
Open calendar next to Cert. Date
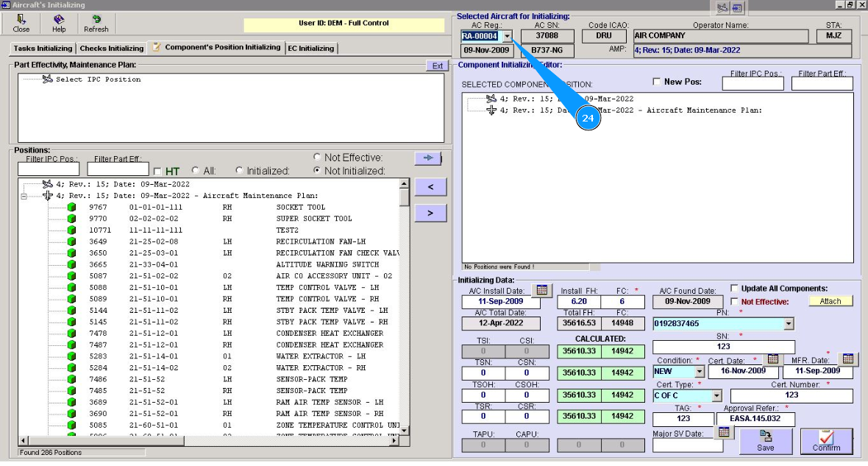[x=772, y=359]
